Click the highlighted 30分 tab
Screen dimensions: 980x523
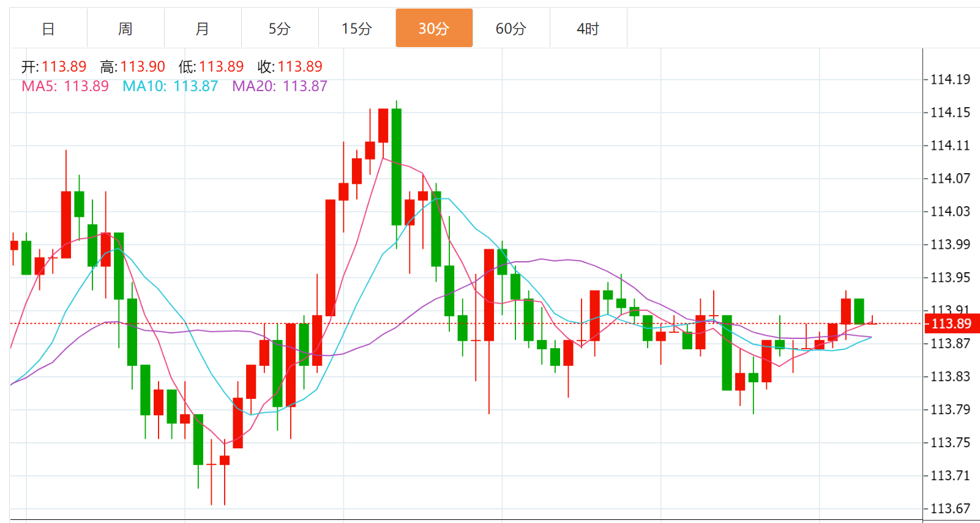[x=434, y=29]
